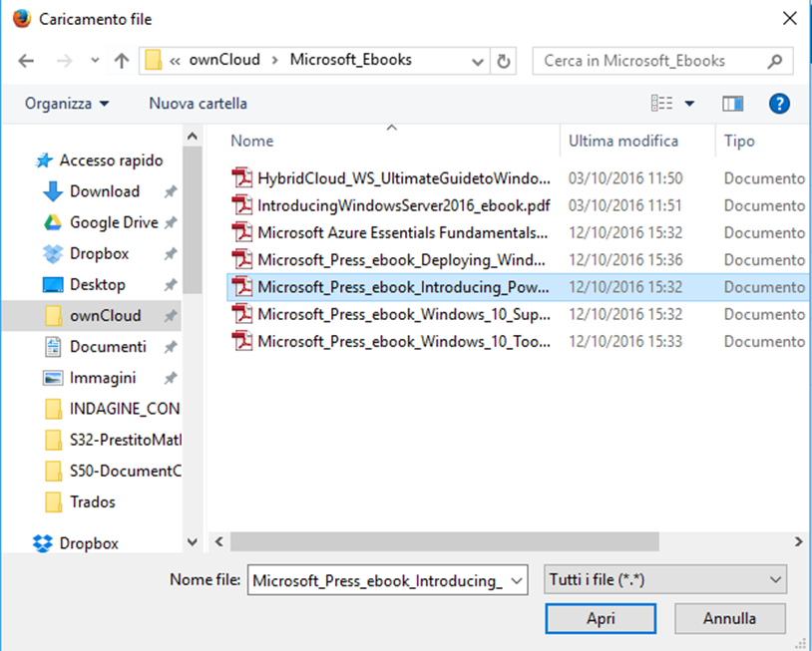Click the Firefox logo in title bar

click(x=22, y=19)
